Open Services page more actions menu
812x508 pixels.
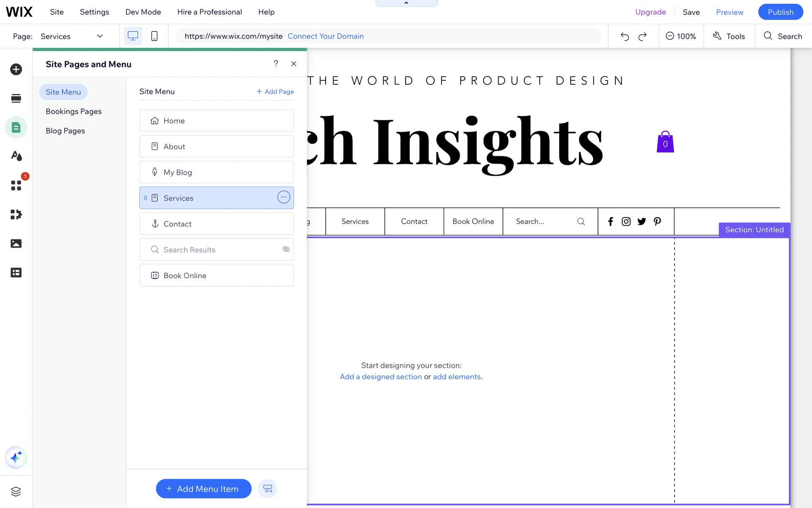(283, 197)
